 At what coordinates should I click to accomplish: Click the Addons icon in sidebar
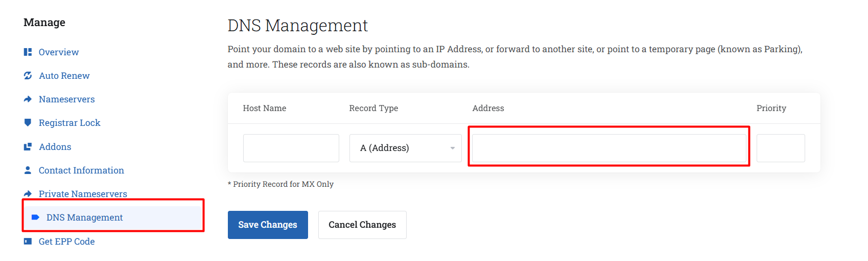pyautogui.click(x=28, y=147)
